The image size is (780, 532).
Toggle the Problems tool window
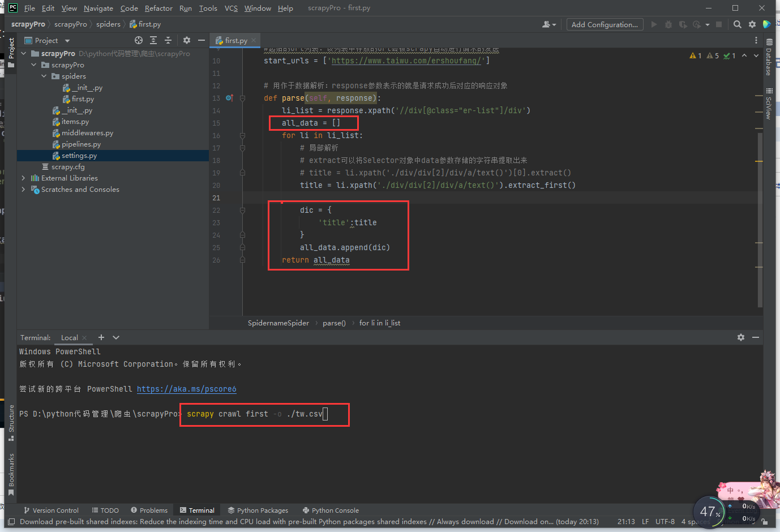tap(149, 510)
